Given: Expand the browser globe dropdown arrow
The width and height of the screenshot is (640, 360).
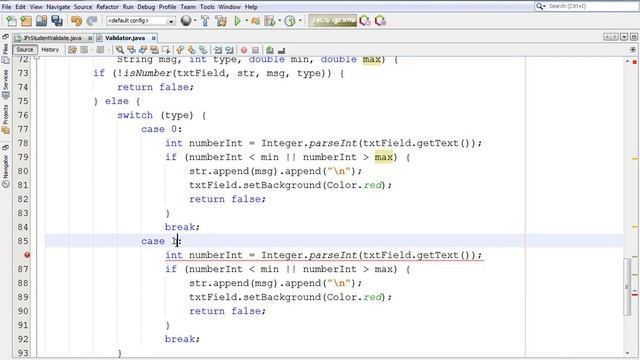Looking at the screenshot, I should 195,21.
